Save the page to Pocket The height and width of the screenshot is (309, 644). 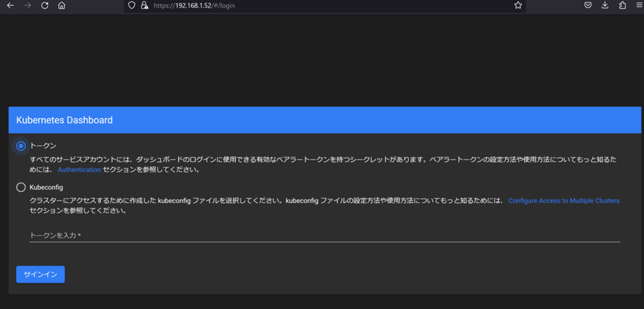(588, 6)
